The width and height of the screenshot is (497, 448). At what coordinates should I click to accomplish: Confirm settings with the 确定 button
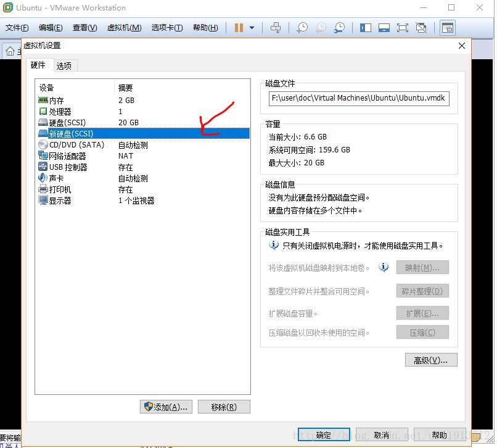coord(324,434)
